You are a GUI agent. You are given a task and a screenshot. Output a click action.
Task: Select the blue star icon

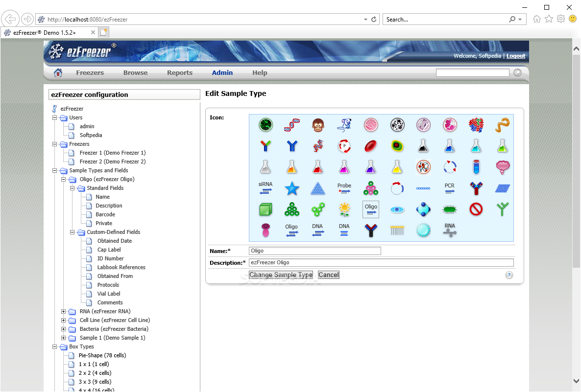pos(292,188)
